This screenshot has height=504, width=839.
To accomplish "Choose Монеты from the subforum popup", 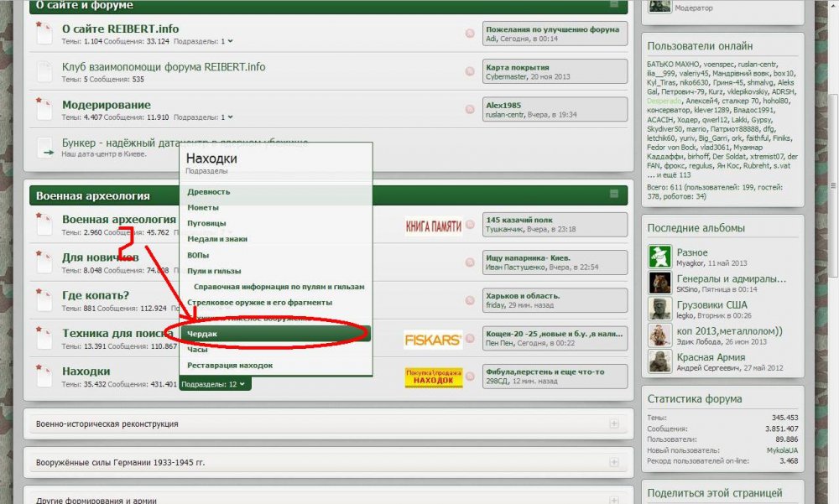I will point(203,207).
